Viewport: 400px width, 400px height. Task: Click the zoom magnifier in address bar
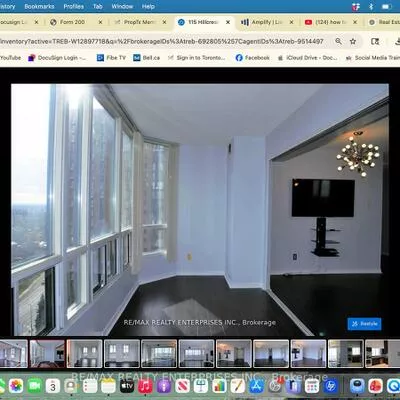pos(338,41)
